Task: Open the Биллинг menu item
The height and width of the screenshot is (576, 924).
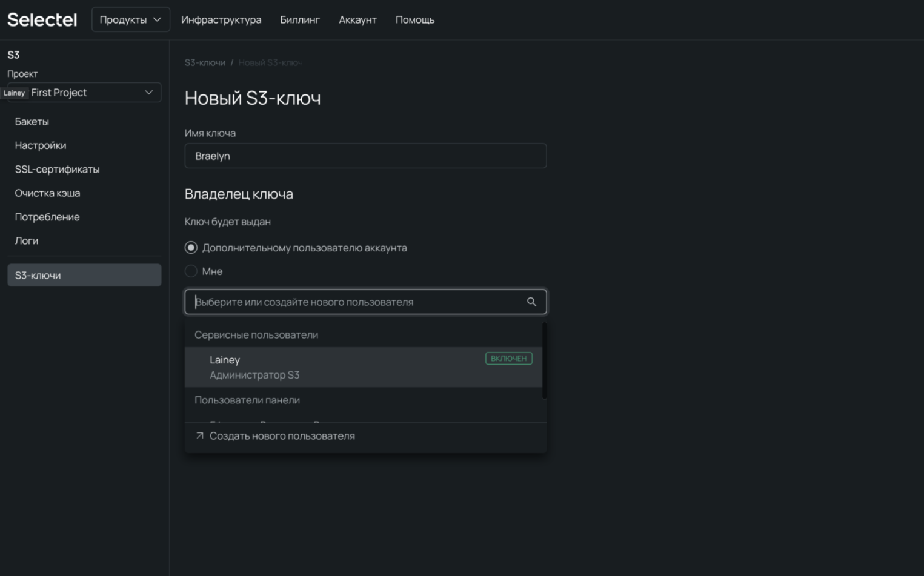Action: click(299, 20)
